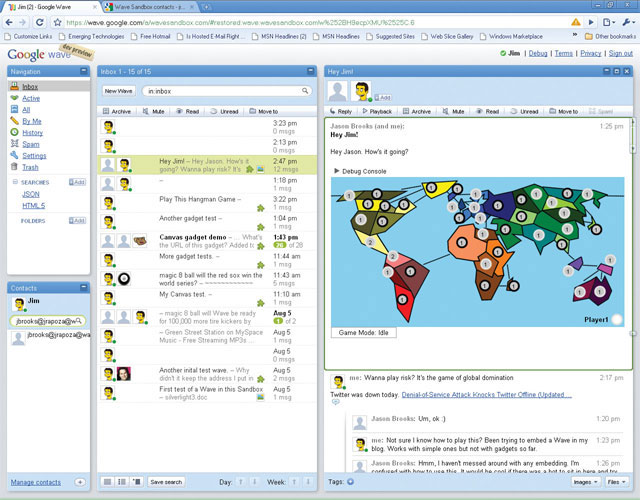Open the Chrome wrench tools menu
This screenshot has height=500, width=640.
point(627,22)
